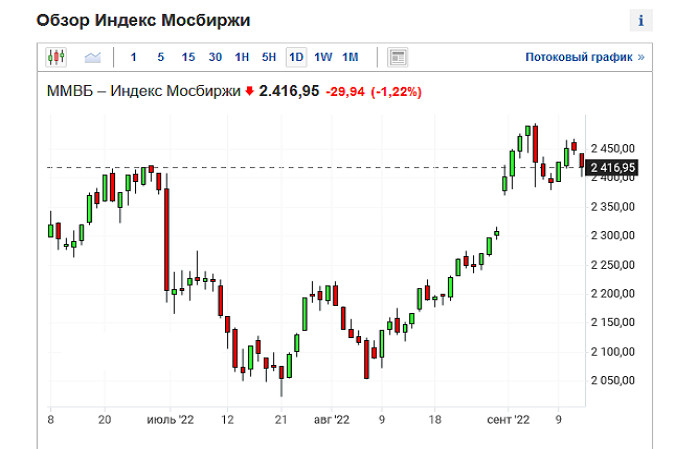Click the июль '22 date on time axis
This screenshot has height=449, width=675.
171,421
